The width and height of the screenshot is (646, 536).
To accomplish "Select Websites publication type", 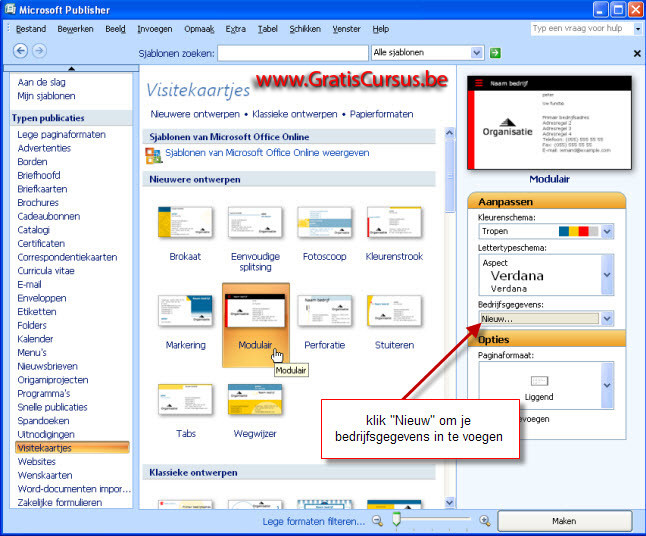I will (36, 461).
